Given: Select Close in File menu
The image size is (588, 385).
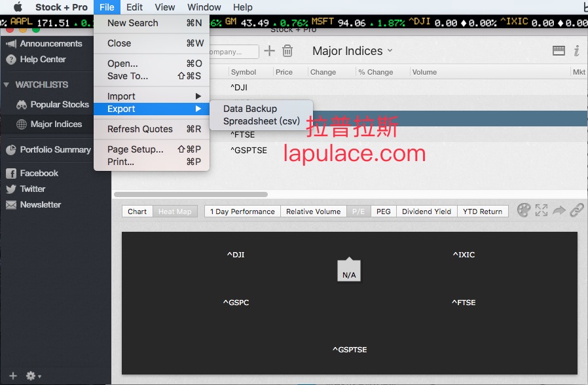Looking at the screenshot, I should click(x=151, y=43).
